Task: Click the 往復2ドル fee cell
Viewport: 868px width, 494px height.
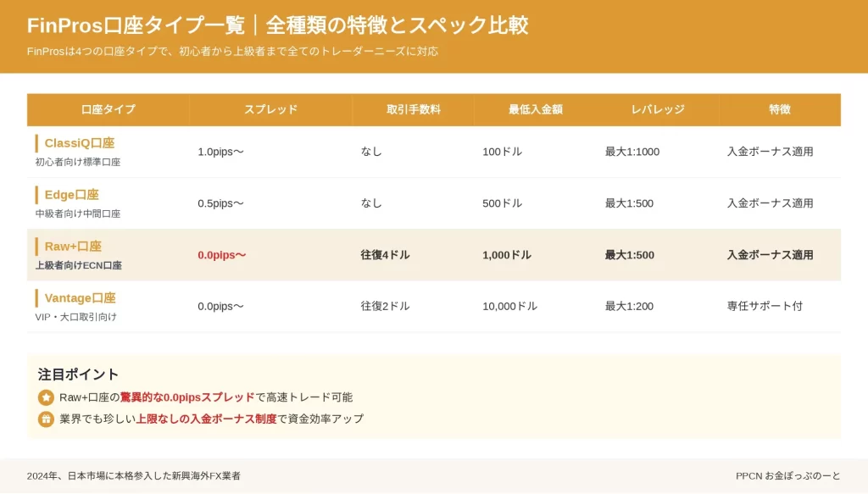Action: [x=386, y=307]
